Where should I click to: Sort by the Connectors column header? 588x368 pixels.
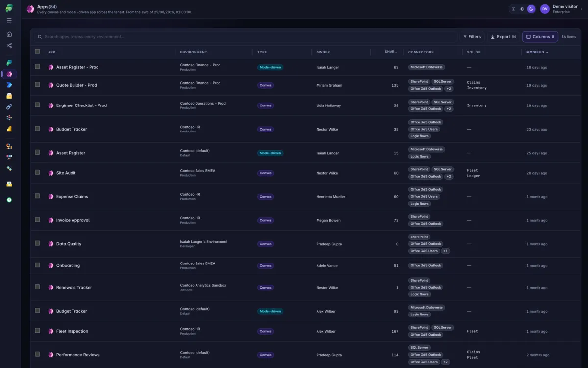pyautogui.click(x=420, y=52)
